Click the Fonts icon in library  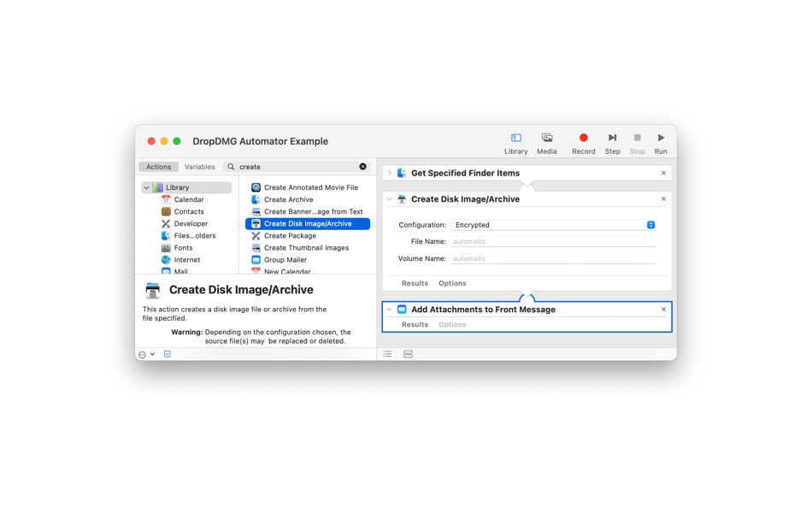[166, 248]
